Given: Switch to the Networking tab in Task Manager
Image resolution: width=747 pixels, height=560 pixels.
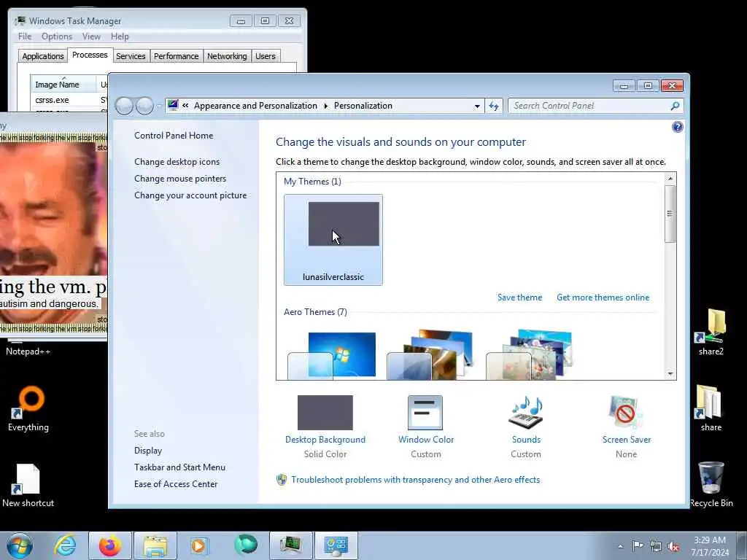Looking at the screenshot, I should point(227,56).
